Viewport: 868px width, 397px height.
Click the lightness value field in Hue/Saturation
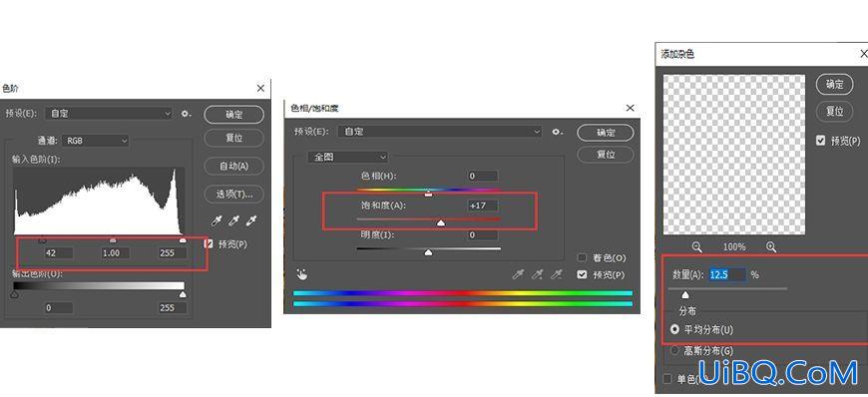tap(483, 235)
